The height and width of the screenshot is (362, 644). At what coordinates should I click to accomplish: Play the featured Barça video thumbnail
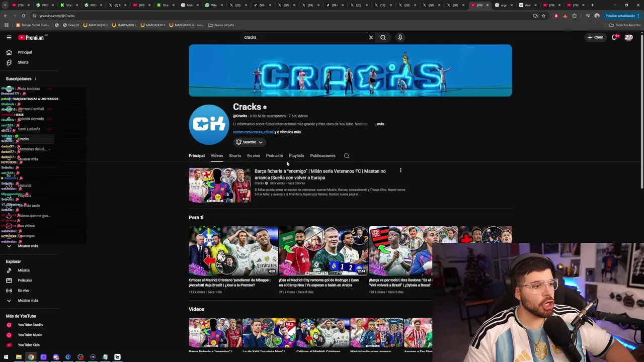[219, 186]
